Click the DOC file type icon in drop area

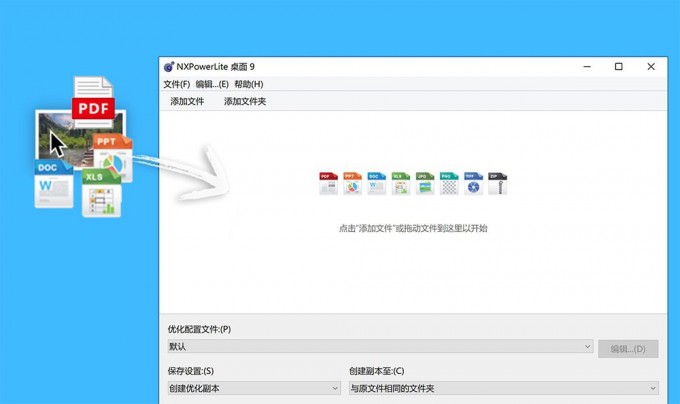376,183
